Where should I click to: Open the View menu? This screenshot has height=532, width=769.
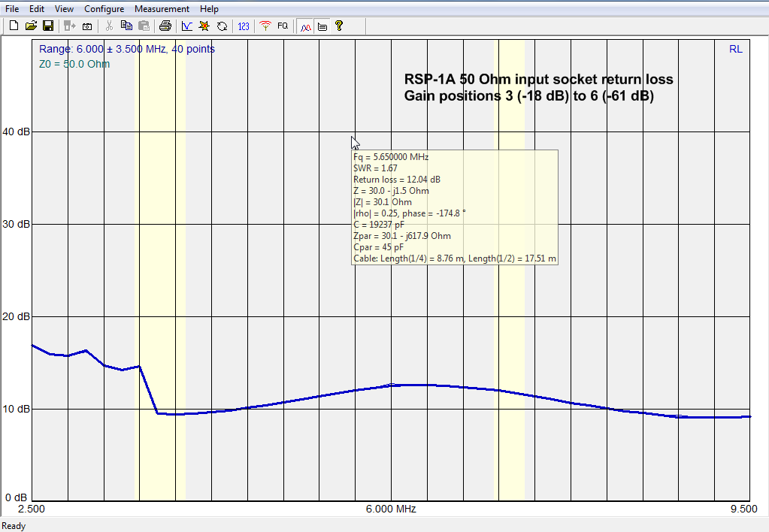64,9
